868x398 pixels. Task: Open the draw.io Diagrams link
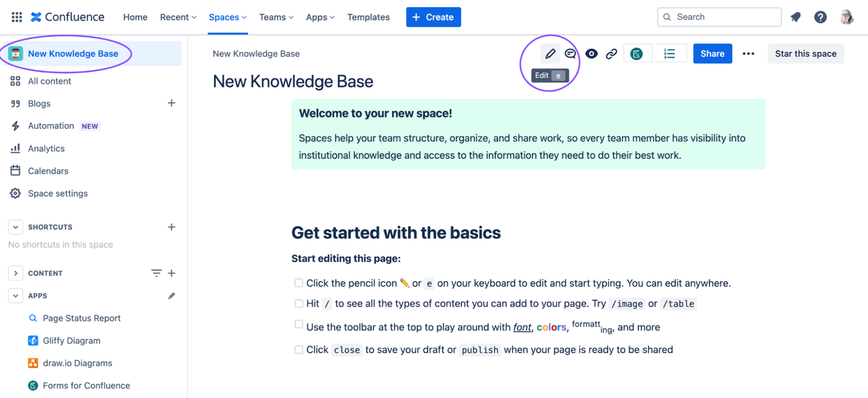click(77, 363)
